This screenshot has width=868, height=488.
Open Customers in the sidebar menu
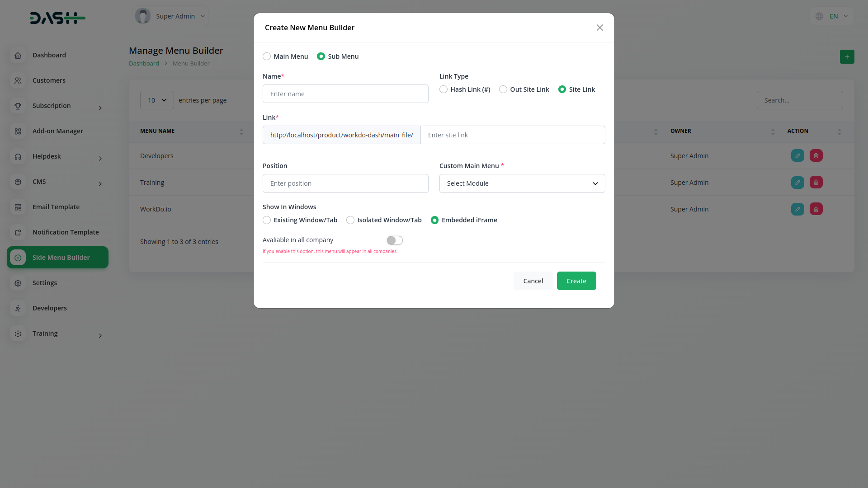click(x=49, y=80)
